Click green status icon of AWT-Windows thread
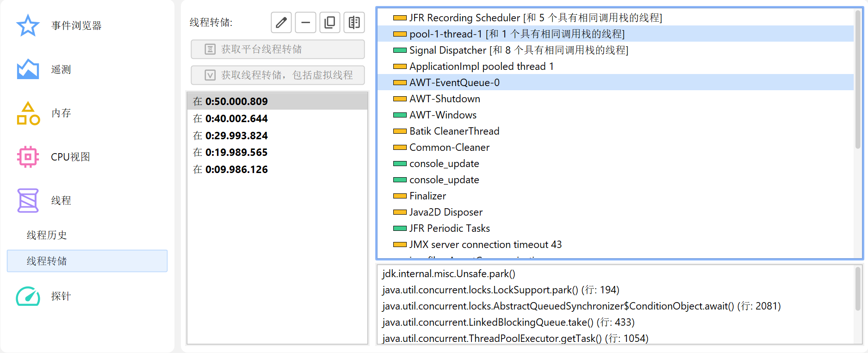Viewport: 868px width, 353px height. click(400, 115)
